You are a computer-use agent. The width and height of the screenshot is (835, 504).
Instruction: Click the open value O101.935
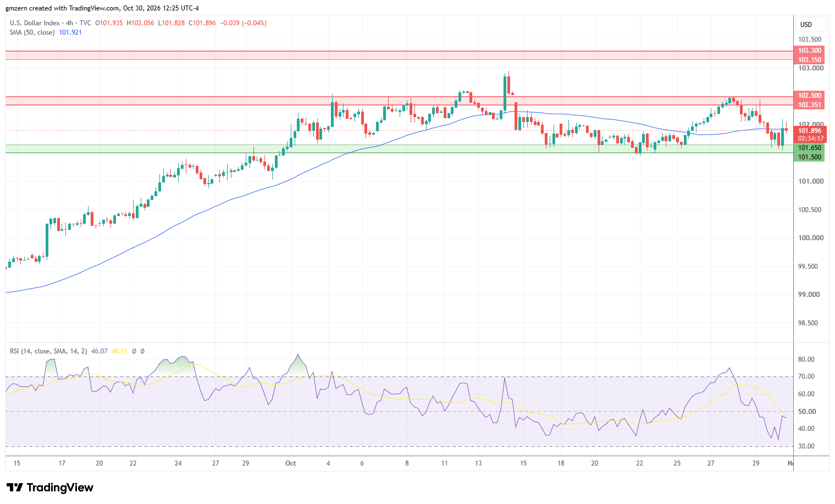109,23
